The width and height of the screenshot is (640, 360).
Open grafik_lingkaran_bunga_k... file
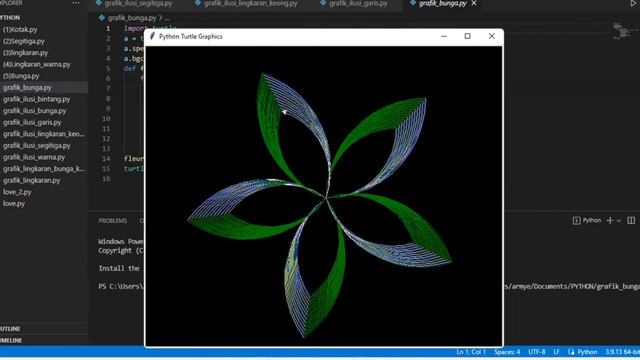tap(44, 169)
